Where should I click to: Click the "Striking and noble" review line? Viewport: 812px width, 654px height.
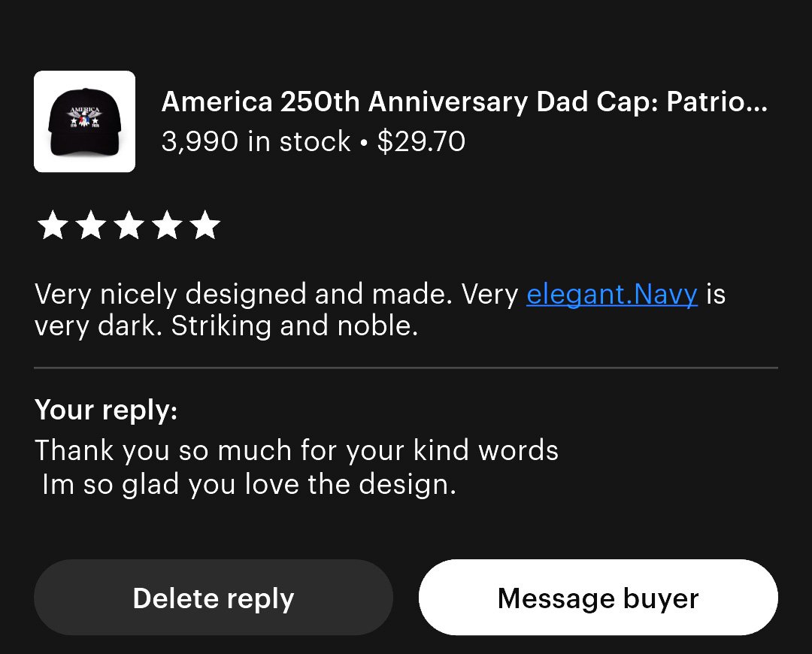coord(295,328)
